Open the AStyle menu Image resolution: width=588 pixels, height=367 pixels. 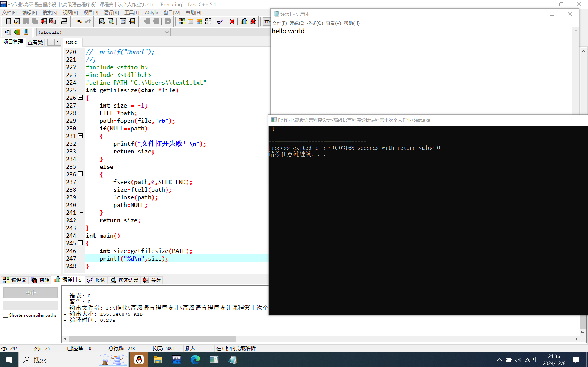pos(151,12)
